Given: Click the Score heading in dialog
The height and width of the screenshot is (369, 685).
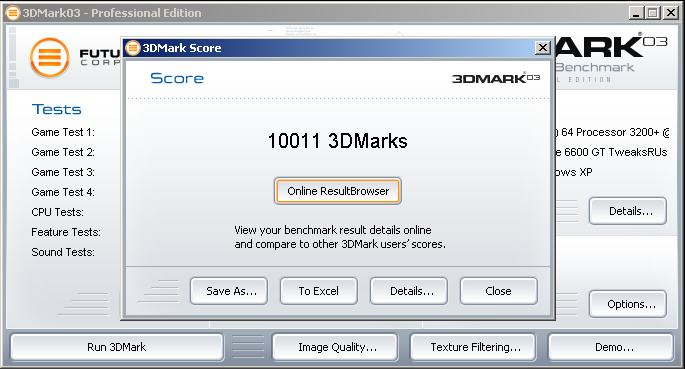Looking at the screenshot, I should point(177,78).
